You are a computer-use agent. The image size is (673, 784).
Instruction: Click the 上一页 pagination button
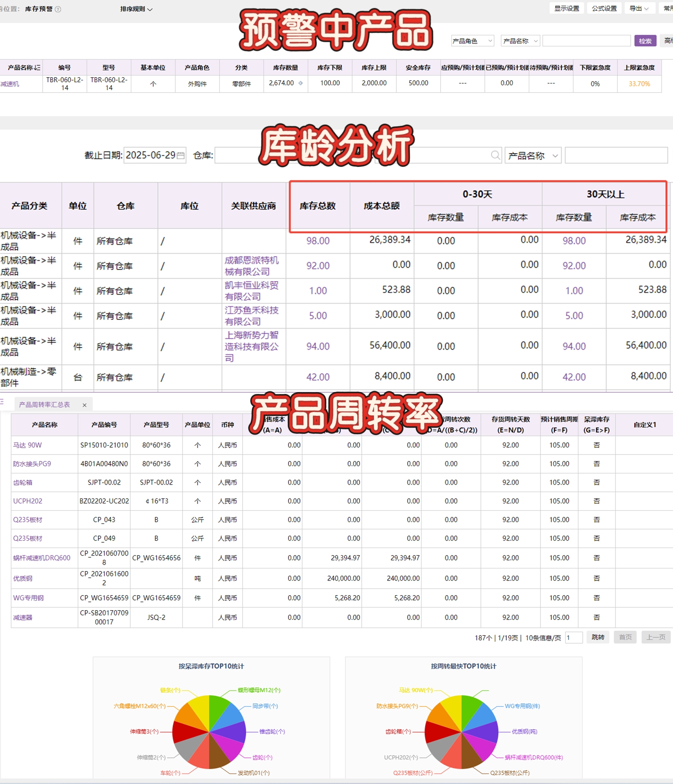click(656, 637)
